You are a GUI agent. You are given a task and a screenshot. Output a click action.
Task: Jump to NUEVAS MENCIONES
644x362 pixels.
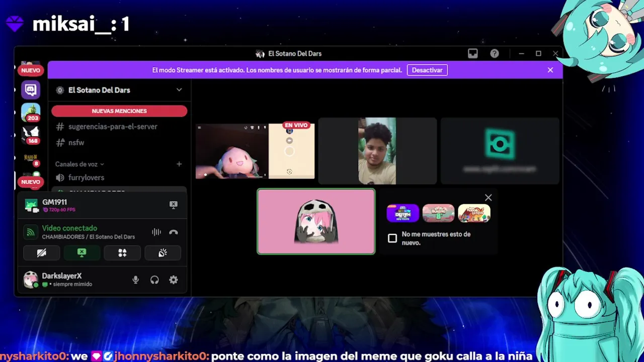(x=119, y=111)
